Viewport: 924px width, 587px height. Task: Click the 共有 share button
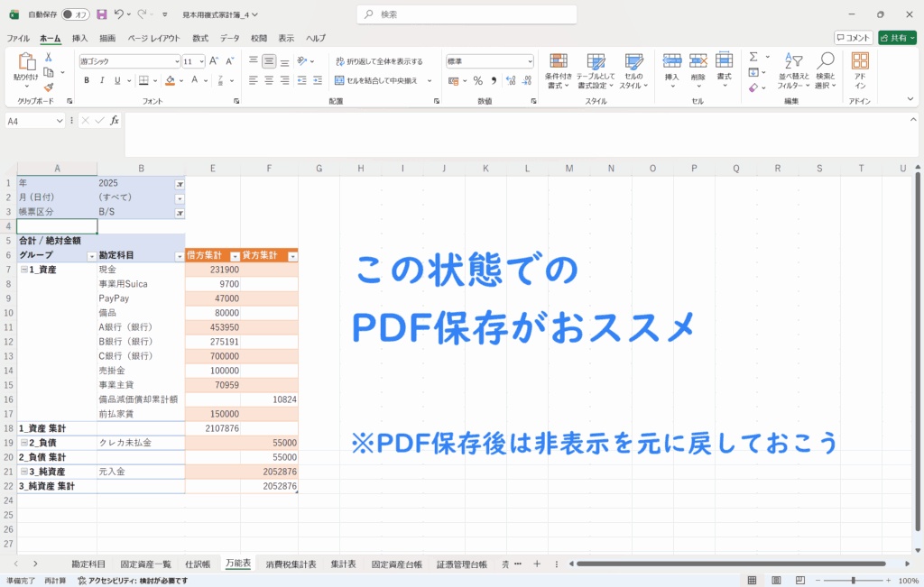(x=897, y=38)
